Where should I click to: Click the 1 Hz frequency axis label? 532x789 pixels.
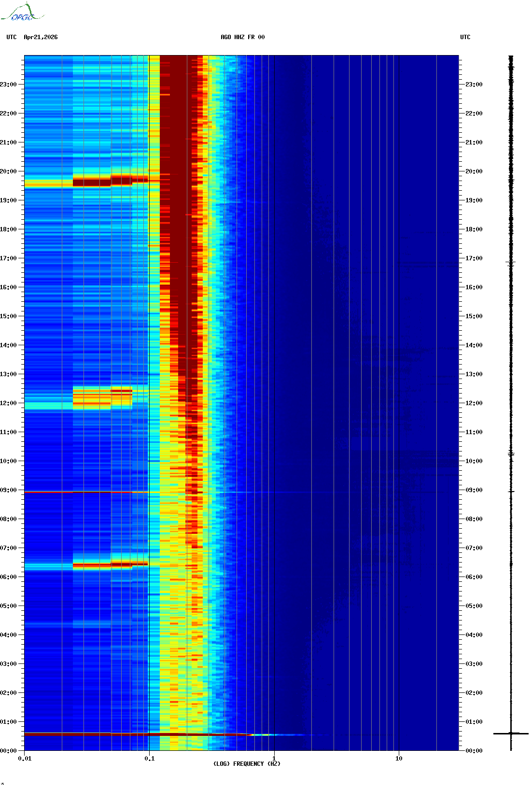click(274, 759)
